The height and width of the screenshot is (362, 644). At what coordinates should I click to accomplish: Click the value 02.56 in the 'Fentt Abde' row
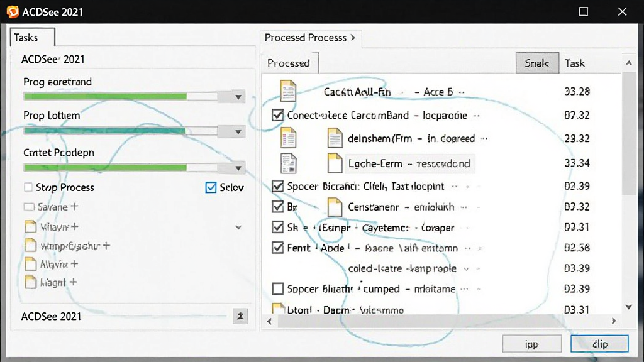[577, 248]
